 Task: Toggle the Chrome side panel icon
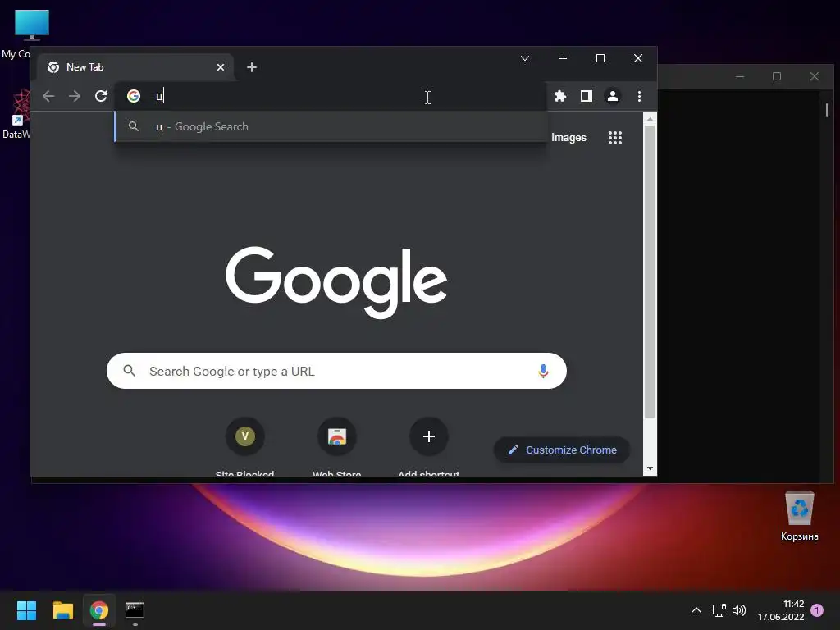pos(586,96)
